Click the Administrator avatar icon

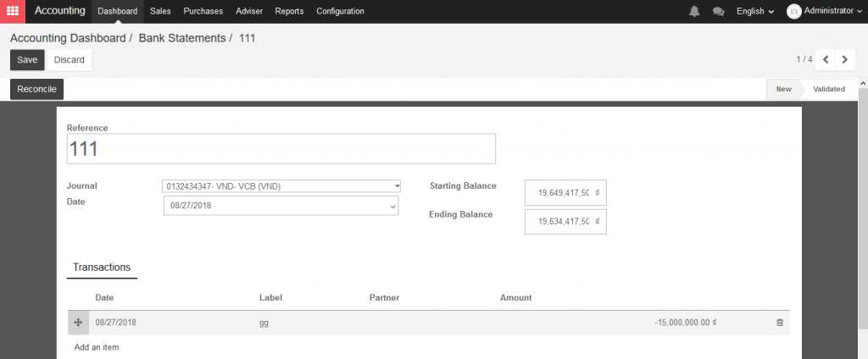(793, 11)
